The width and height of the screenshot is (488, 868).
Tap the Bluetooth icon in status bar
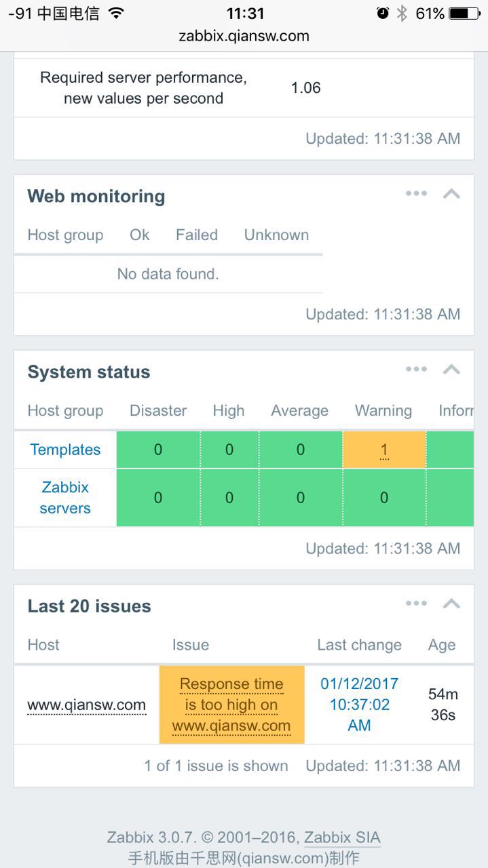(x=402, y=13)
